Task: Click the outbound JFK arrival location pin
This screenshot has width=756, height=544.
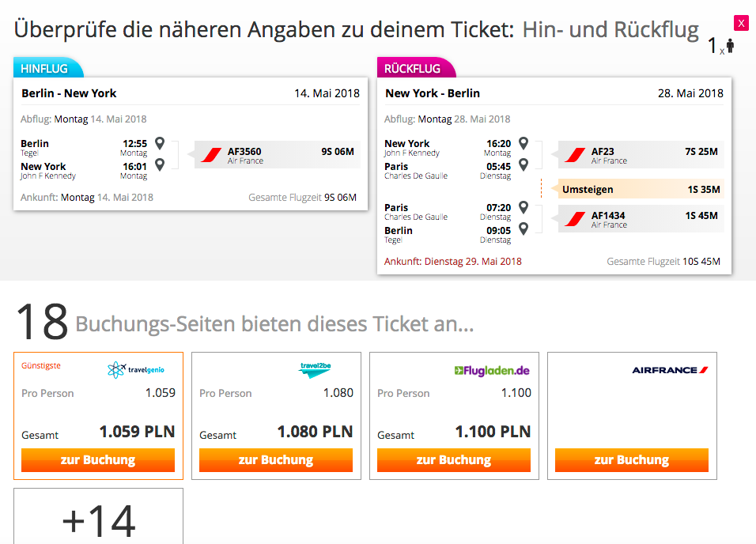Action: [160, 165]
